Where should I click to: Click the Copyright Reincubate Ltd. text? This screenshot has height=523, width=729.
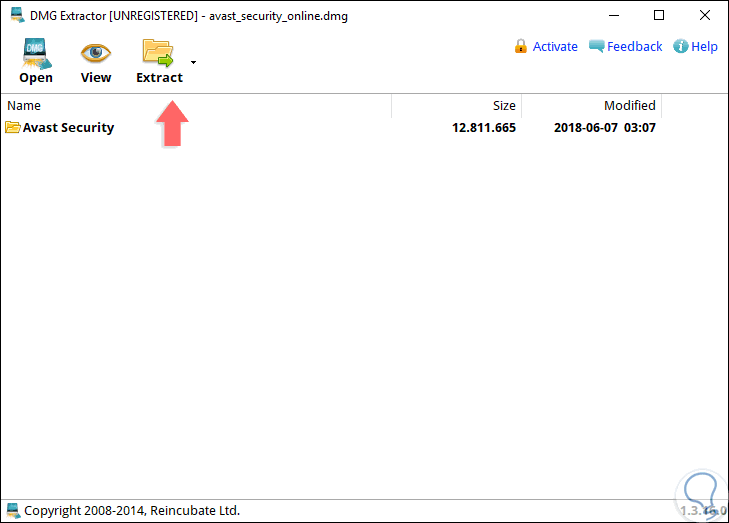coord(132,510)
